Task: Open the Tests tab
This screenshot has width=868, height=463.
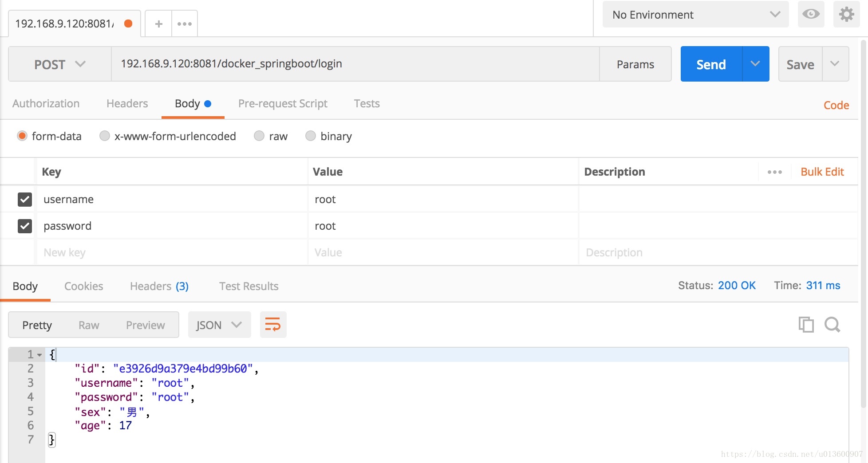Action: (x=367, y=103)
